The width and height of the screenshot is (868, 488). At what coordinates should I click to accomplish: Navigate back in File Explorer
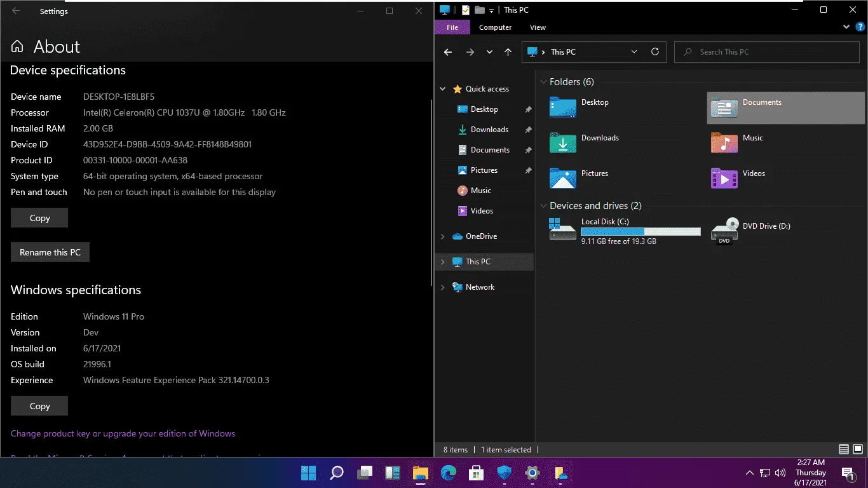click(448, 52)
